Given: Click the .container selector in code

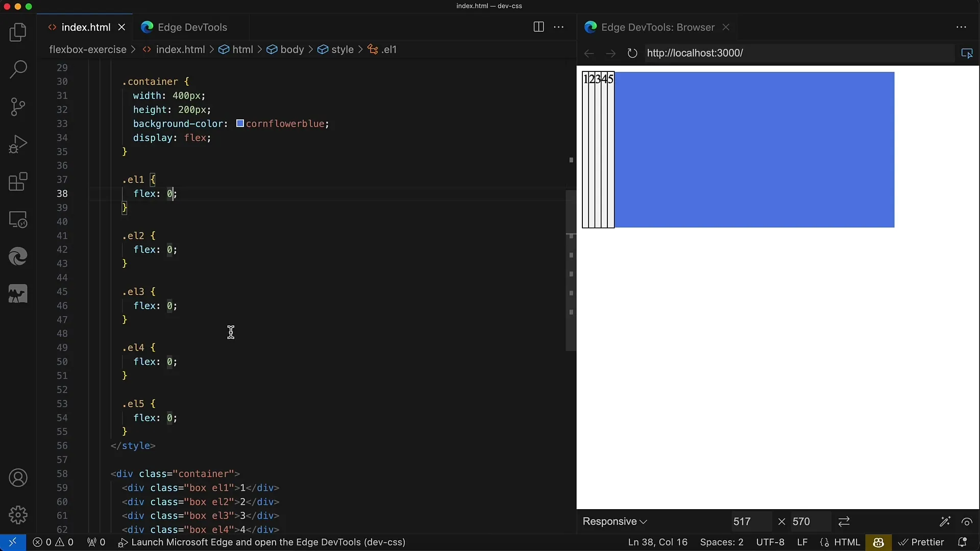Looking at the screenshot, I should click(150, 82).
